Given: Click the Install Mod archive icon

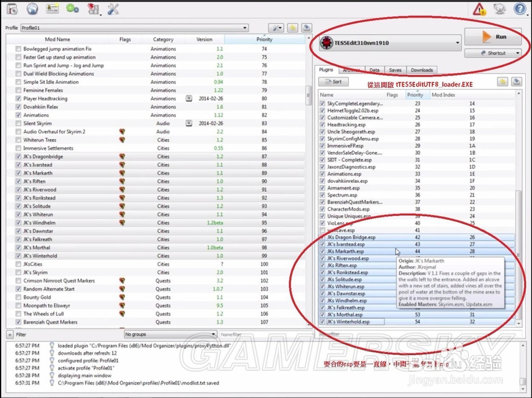Looking at the screenshot, I should point(12,9).
